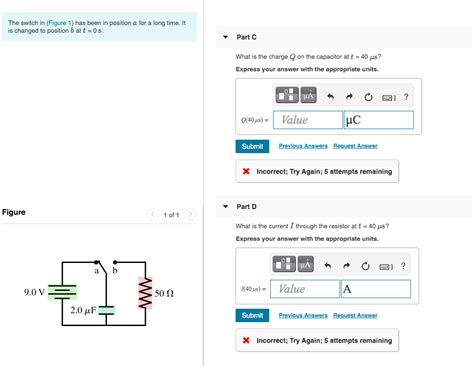
Task: Open help question mark in Part C
Action: (406, 97)
